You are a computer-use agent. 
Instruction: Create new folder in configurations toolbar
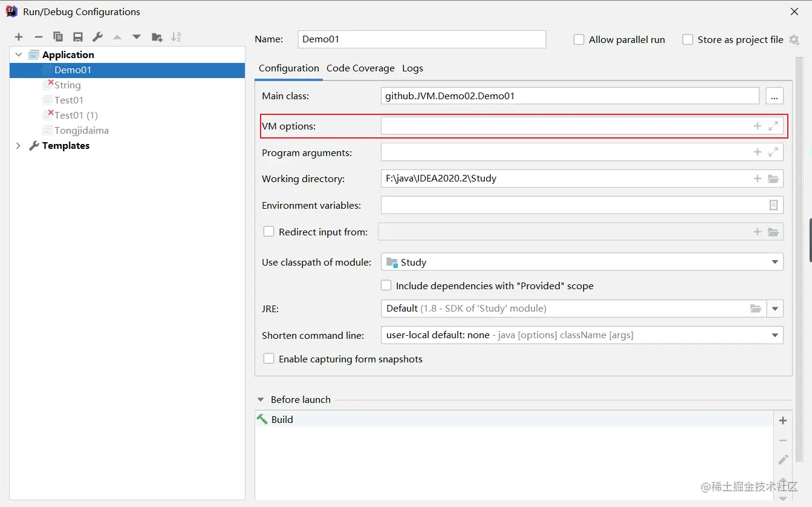tap(157, 38)
